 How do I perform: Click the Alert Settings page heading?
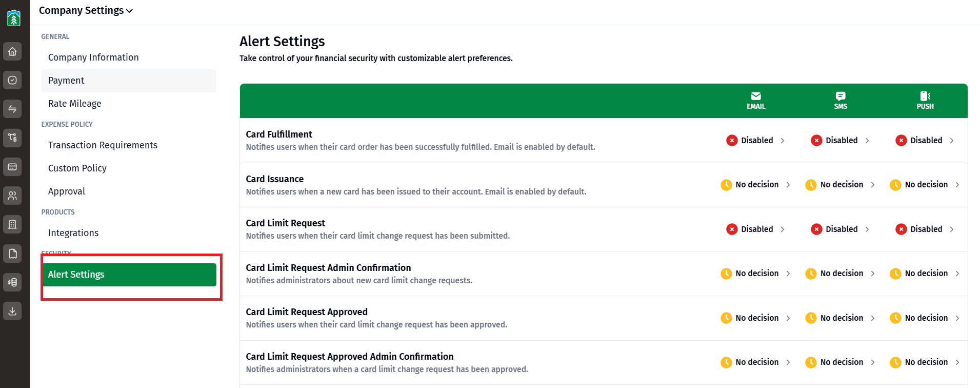click(x=282, y=42)
